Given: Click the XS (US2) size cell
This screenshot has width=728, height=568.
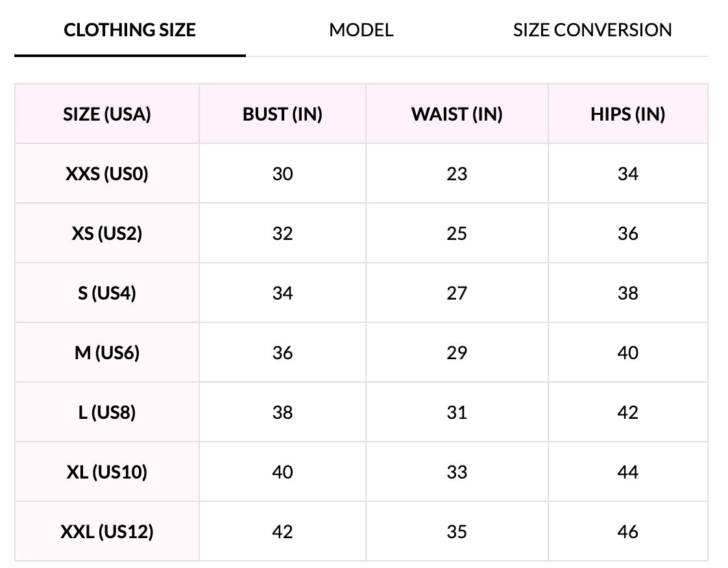Looking at the screenshot, I should (x=107, y=233).
